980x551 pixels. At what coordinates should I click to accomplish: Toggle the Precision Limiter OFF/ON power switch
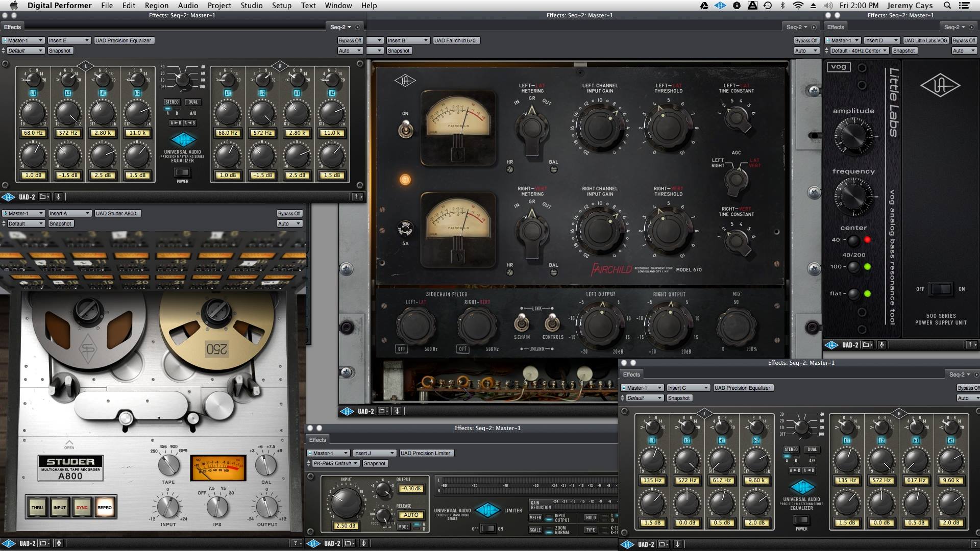[x=487, y=529]
